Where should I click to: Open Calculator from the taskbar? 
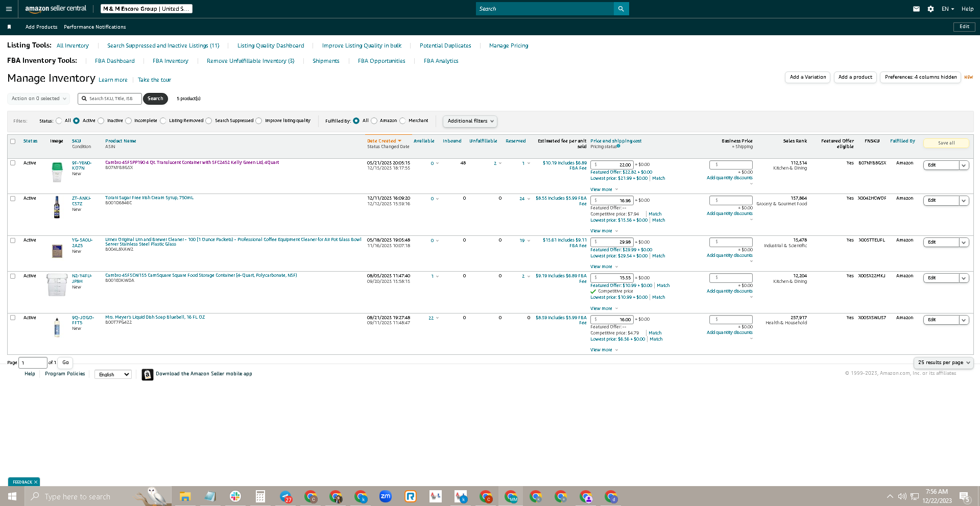pyautogui.click(x=260, y=496)
